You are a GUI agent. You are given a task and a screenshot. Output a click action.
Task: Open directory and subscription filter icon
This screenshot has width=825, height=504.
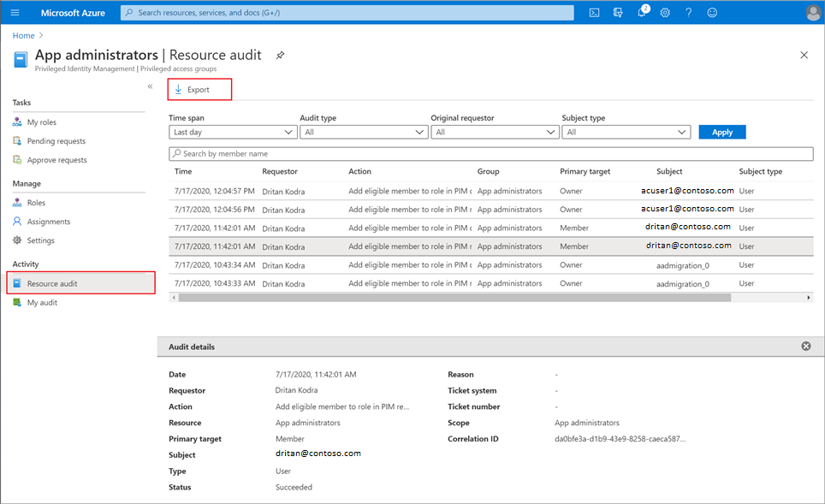[618, 13]
